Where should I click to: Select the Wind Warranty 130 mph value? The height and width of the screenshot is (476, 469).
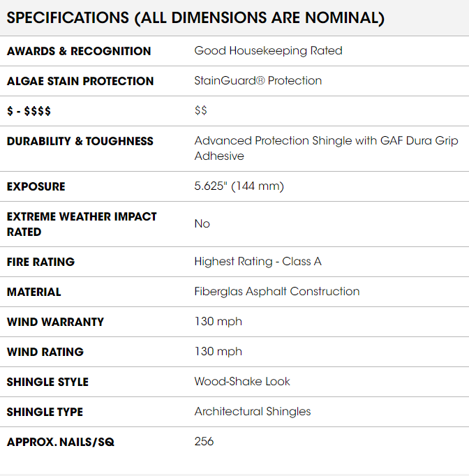[218, 322]
